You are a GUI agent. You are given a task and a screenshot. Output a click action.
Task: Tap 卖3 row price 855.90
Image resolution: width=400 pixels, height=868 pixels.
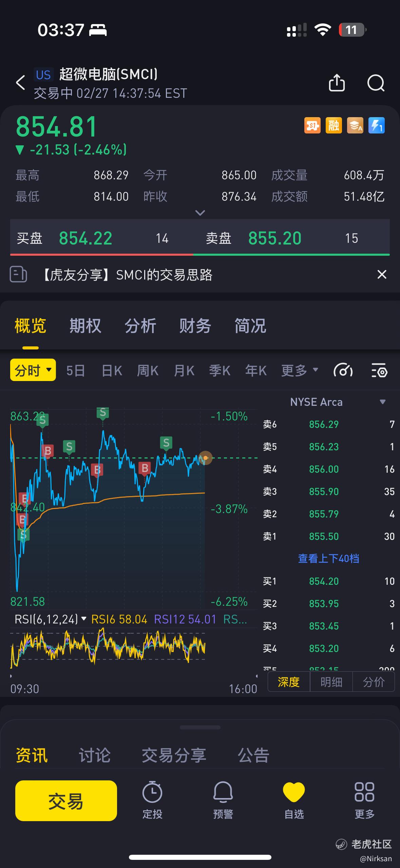[x=324, y=491]
